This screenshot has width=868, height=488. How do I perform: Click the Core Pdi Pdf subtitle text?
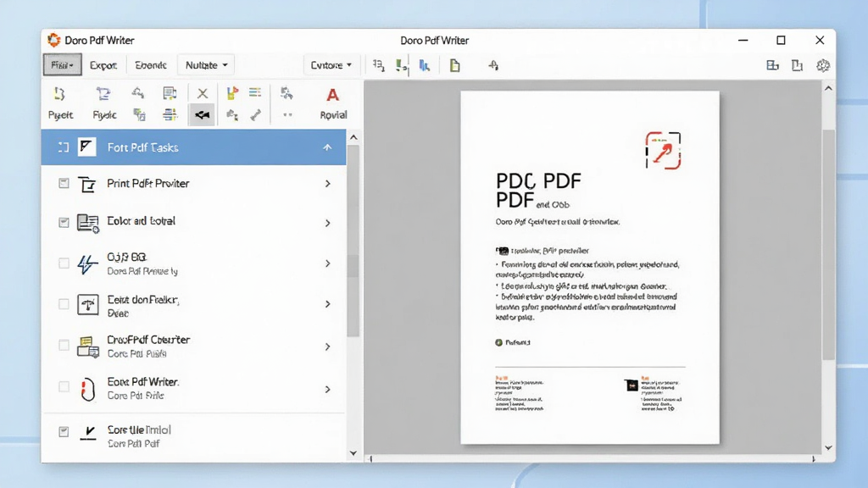tap(133, 444)
